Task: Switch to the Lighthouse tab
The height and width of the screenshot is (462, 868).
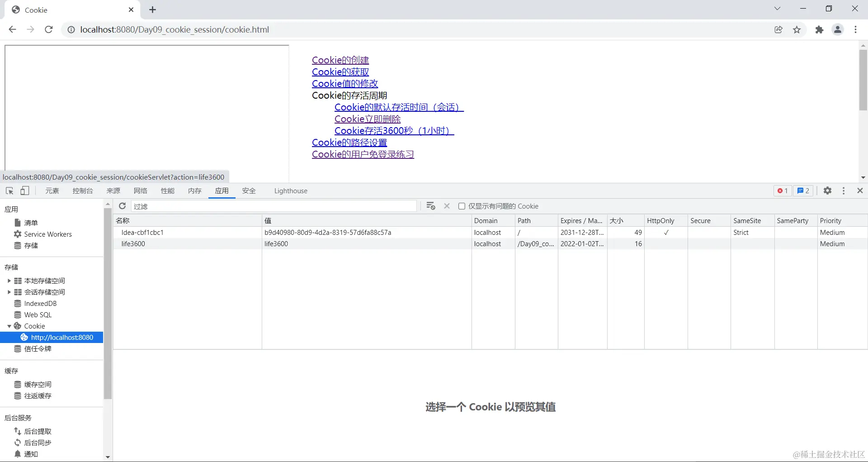Action: click(291, 191)
